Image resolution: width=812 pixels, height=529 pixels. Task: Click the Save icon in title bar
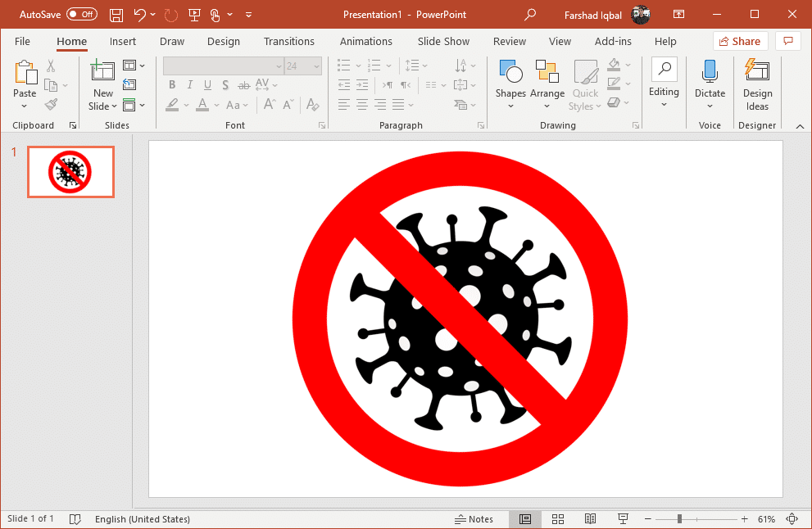[116, 15]
